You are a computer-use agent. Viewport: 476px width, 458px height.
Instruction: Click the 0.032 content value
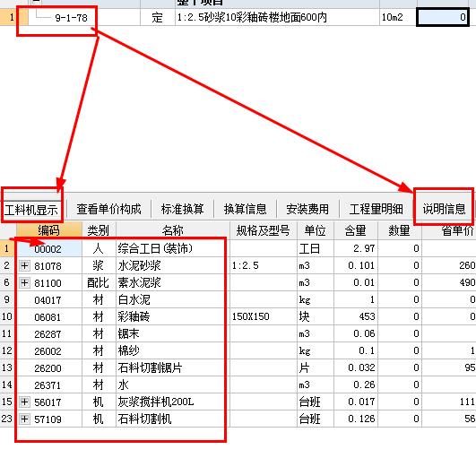click(x=356, y=367)
